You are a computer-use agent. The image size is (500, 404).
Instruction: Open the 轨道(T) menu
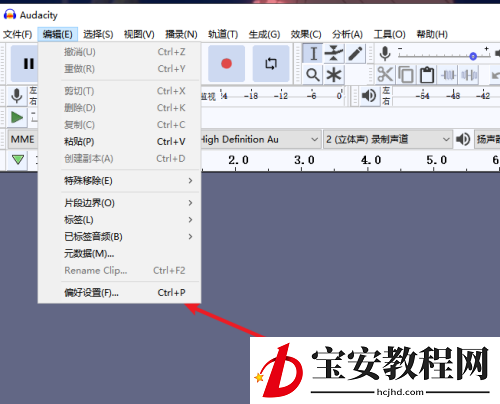[x=223, y=34]
